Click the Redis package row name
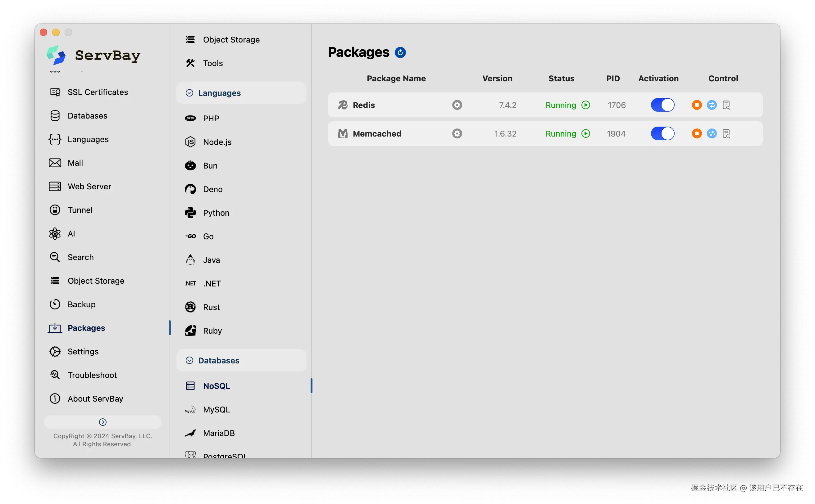Screen dimensions: 815x504 click(x=364, y=105)
